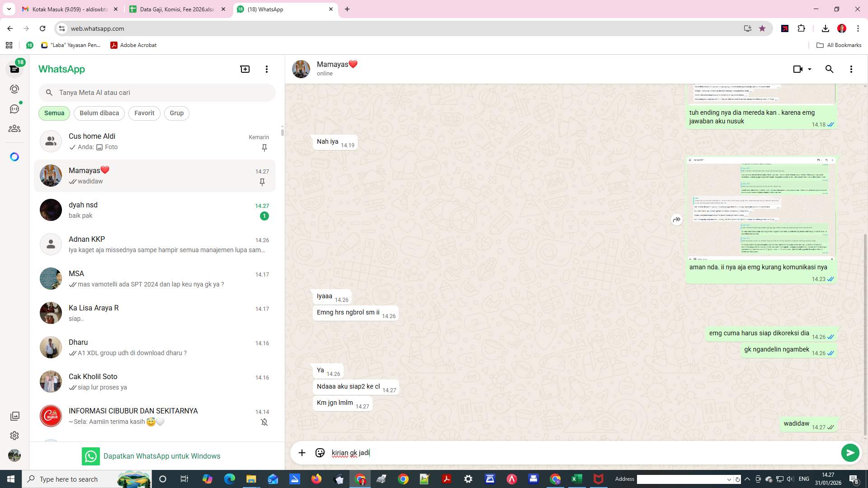The image size is (868, 488).
Task: Open the Status updates panel
Action: [x=15, y=89]
